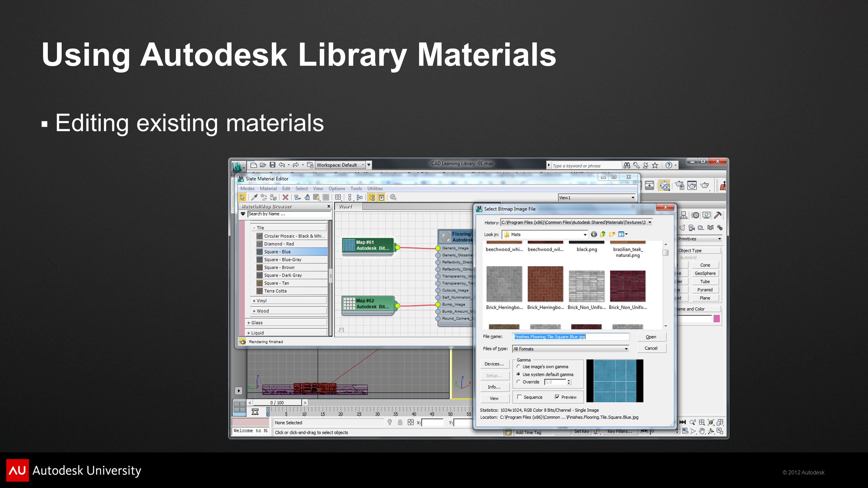Click Lay Out All Vertical icon

coord(350,197)
